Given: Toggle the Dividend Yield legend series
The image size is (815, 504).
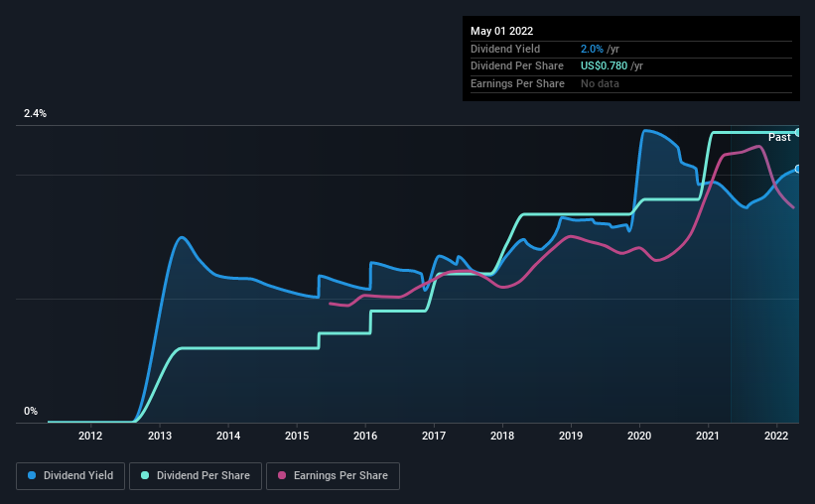Looking at the screenshot, I should click(71, 476).
